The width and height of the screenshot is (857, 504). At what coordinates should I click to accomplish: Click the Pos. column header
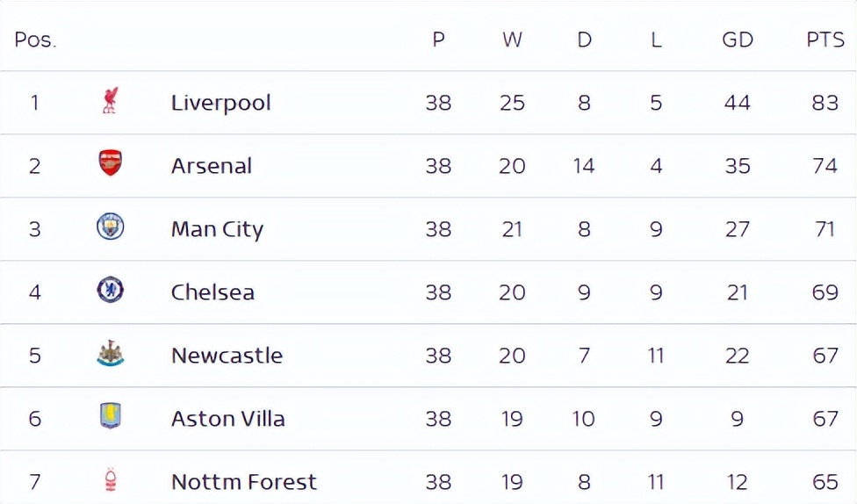(35, 40)
